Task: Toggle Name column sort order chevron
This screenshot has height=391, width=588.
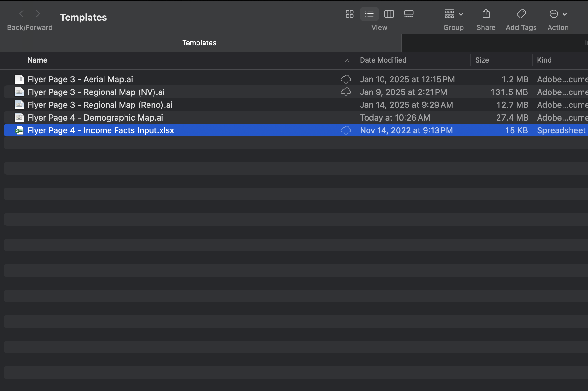Action: point(347,61)
